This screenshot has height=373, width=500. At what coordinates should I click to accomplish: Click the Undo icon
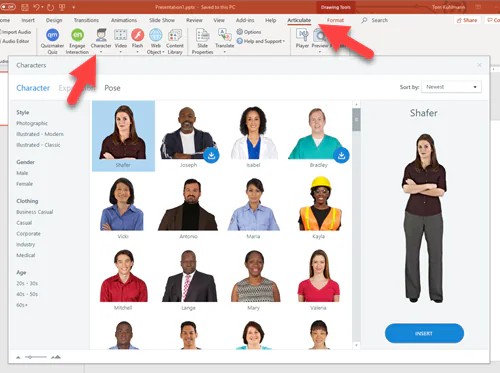click(x=37, y=7)
